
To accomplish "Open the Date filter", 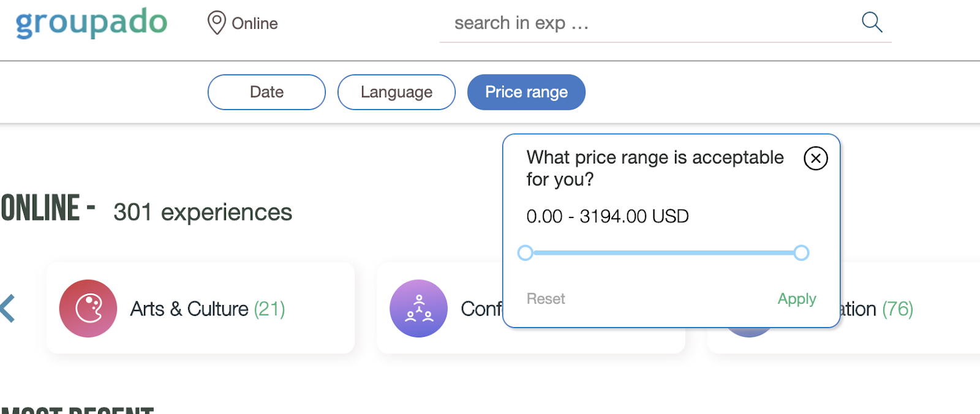I will (x=266, y=92).
